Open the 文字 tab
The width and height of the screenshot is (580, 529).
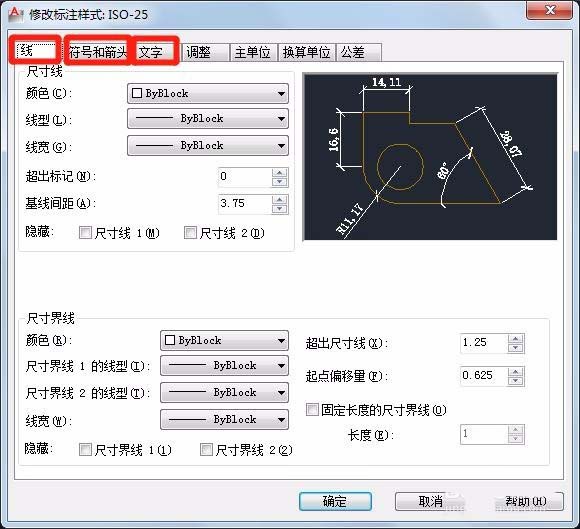[155, 52]
